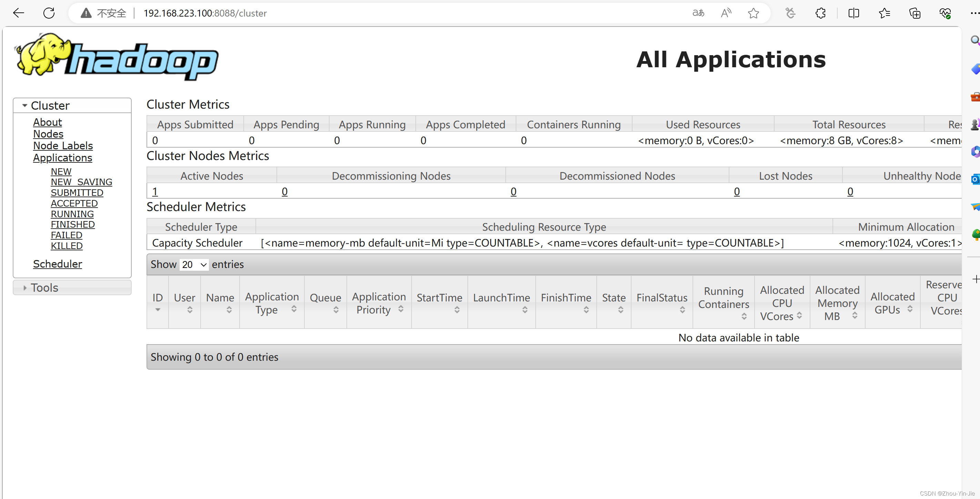The image size is (980, 499).
Task: Click the page refresh icon
Action: (x=49, y=13)
